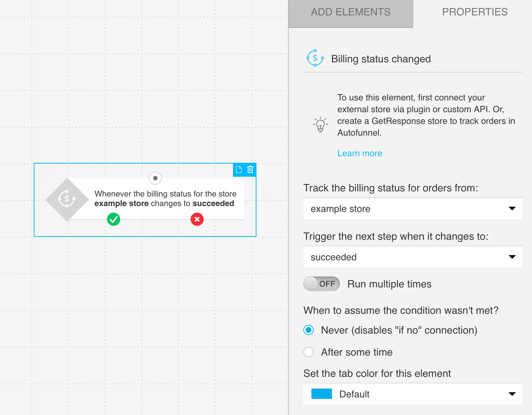
Task: Click the Billing status changed header icon
Action: tap(315, 58)
